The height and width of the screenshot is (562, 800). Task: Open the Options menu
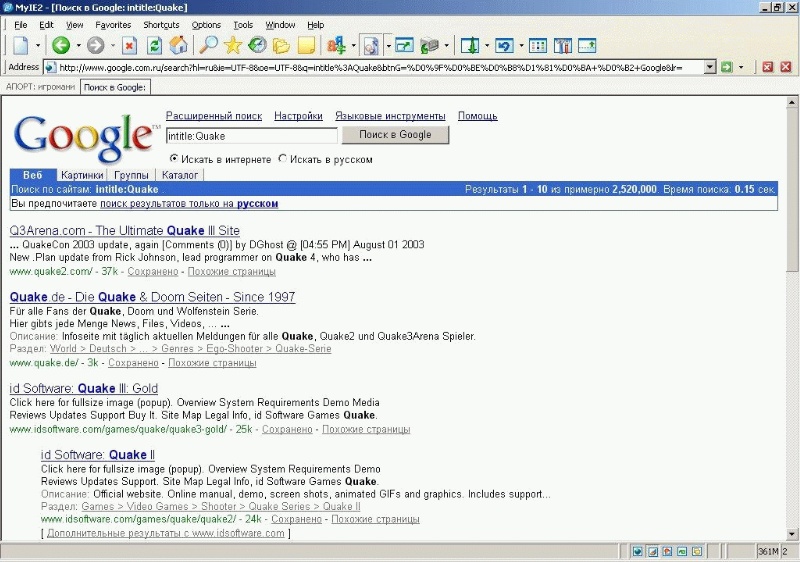tap(206, 25)
